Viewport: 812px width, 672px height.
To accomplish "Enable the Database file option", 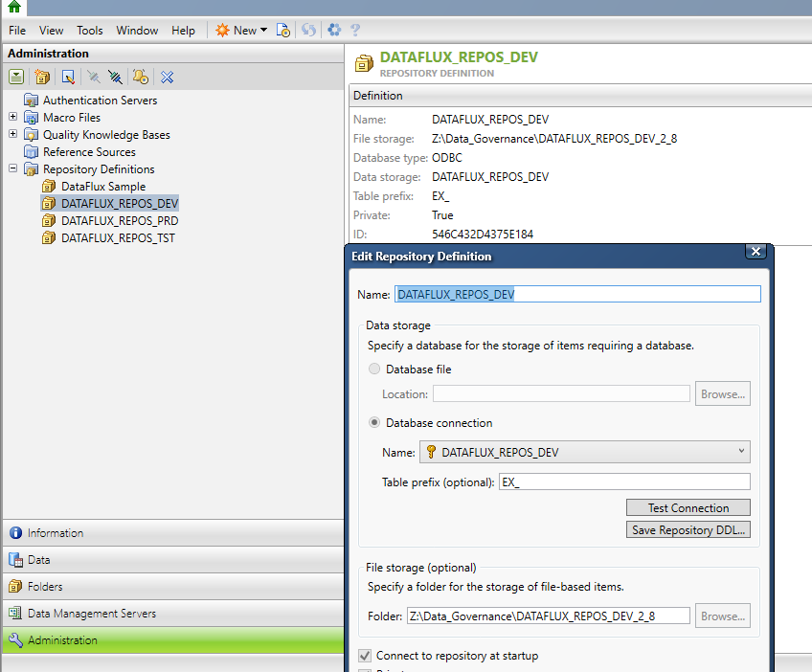I will [374, 369].
